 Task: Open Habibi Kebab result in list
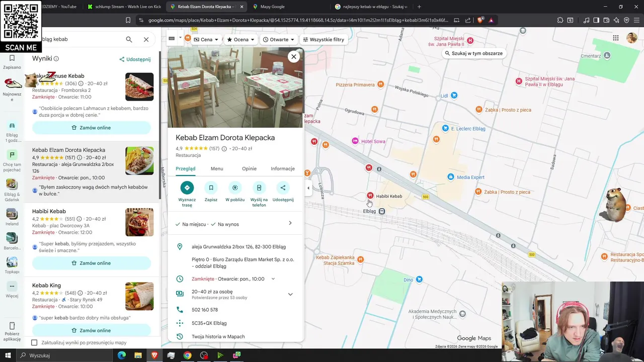49,211
